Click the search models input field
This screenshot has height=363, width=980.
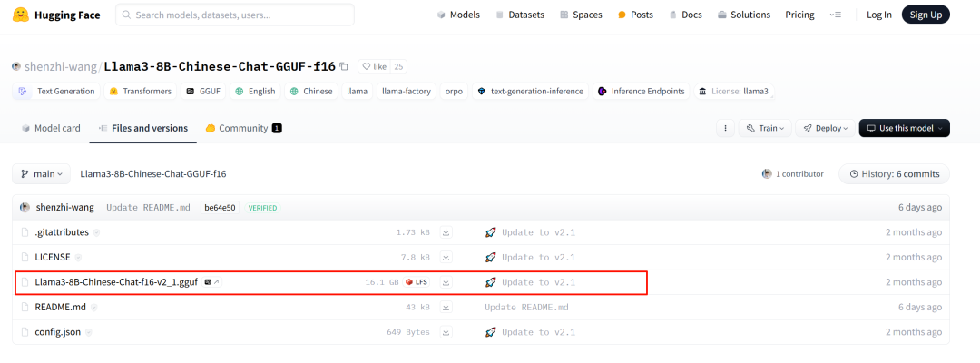click(x=235, y=15)
